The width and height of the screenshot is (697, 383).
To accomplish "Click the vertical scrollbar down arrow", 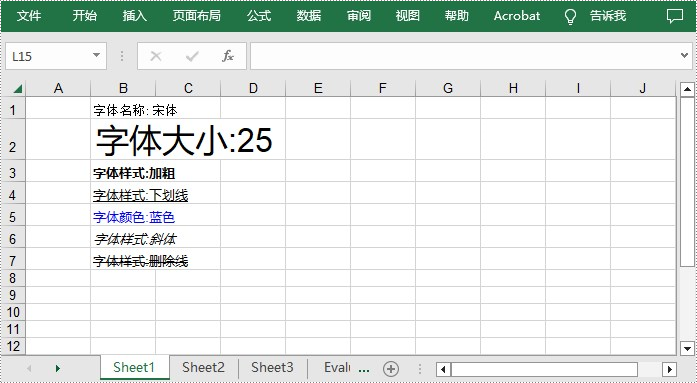I will [687, 348].
